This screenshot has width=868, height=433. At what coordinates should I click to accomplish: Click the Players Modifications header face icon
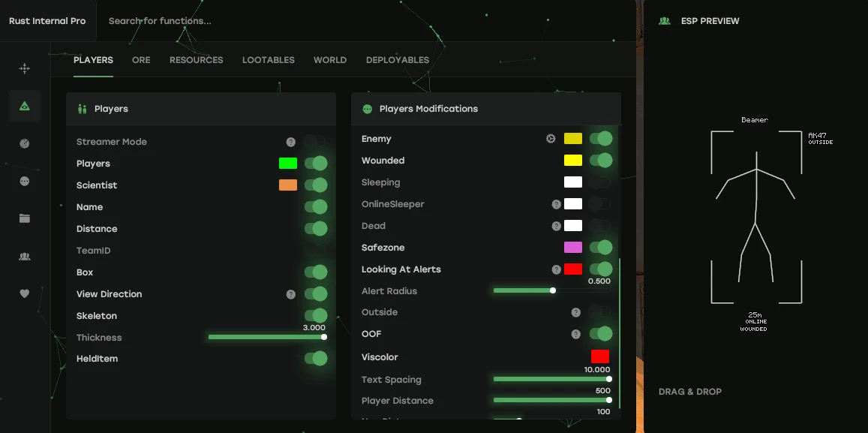(x=367, y=109)
